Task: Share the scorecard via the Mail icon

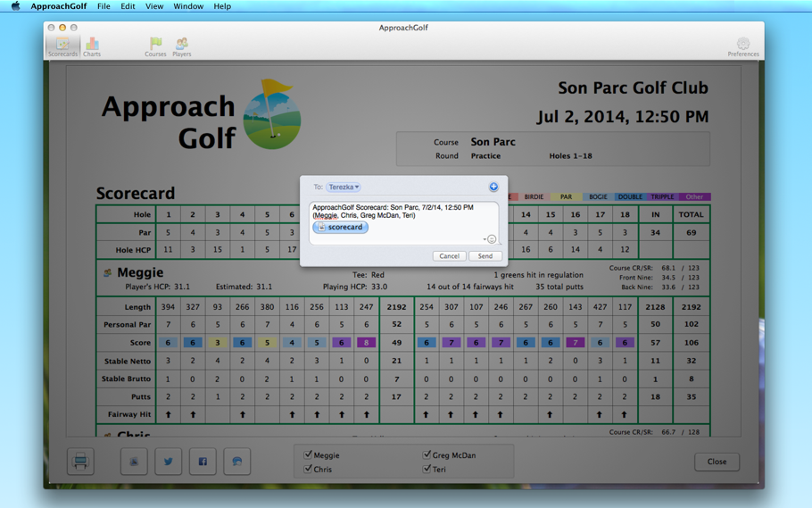Action: [x=134, y=462]
